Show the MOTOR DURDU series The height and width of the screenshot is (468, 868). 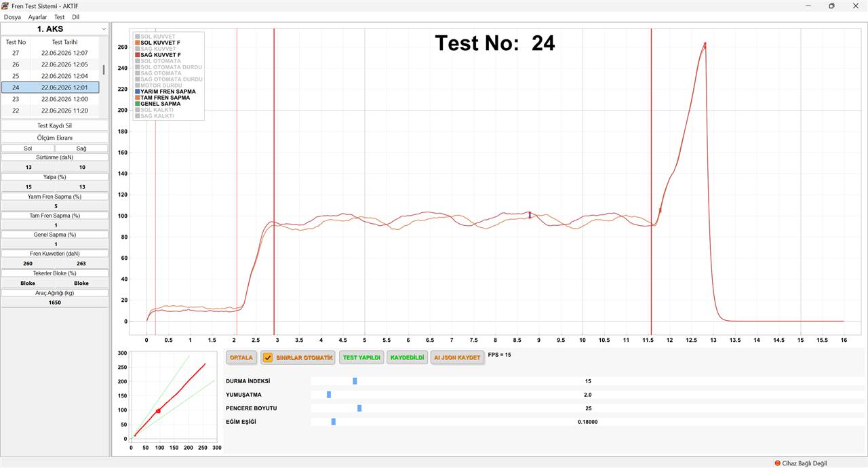pos(158,85)
